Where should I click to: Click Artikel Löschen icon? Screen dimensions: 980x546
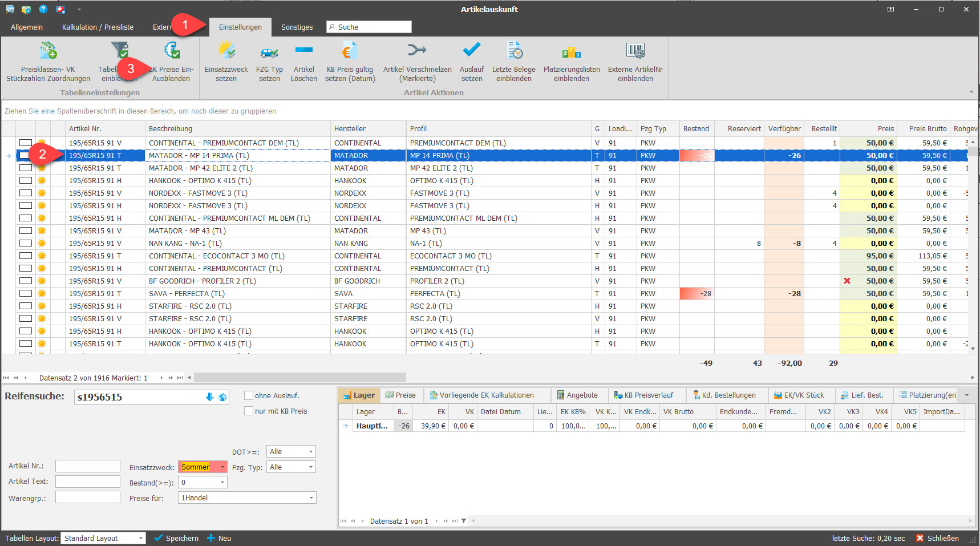click(303, 50)
